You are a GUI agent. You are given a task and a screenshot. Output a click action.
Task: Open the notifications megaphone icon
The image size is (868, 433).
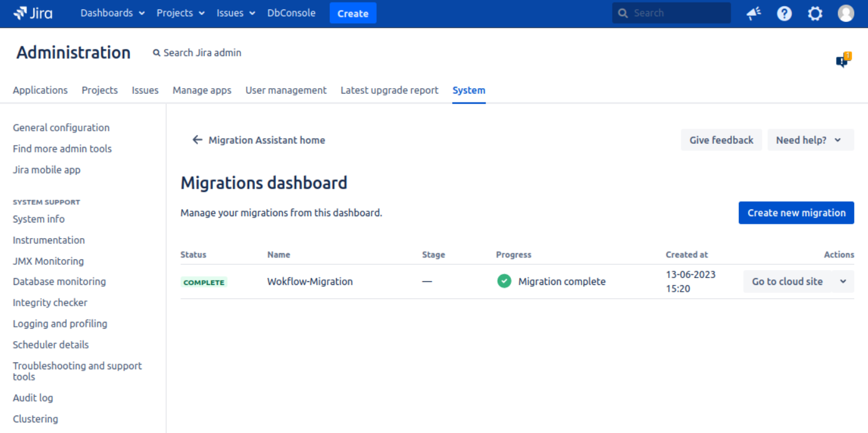pos(754,13)
